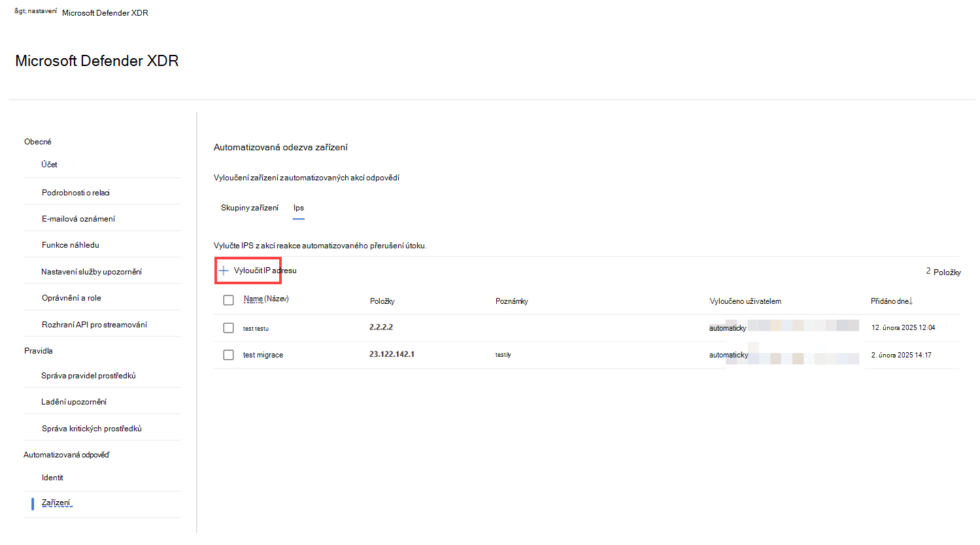Click date 2. února 2025 14:17

click(x=902, y=355)
